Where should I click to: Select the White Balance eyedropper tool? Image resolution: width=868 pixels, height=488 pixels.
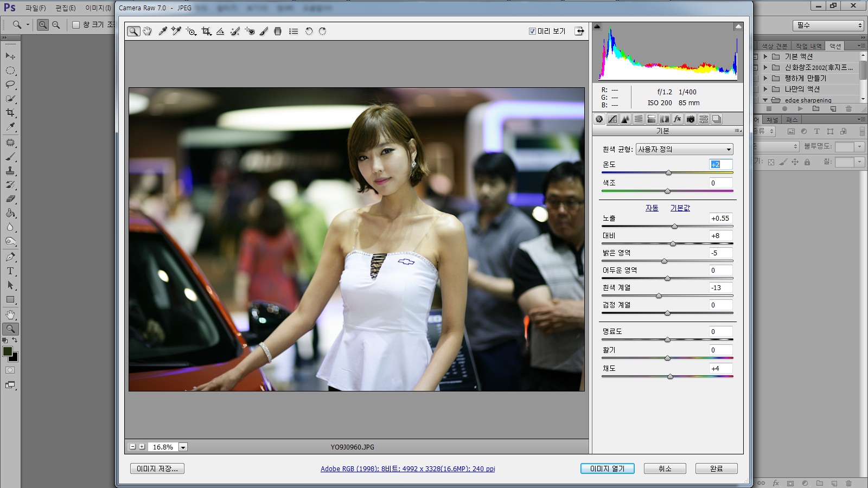click(x=162, y=31)
